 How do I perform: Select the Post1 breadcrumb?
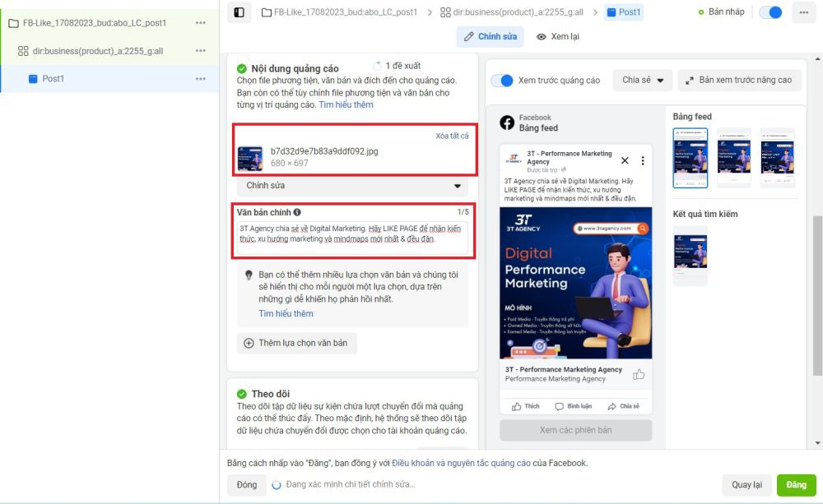click(624, 12)
